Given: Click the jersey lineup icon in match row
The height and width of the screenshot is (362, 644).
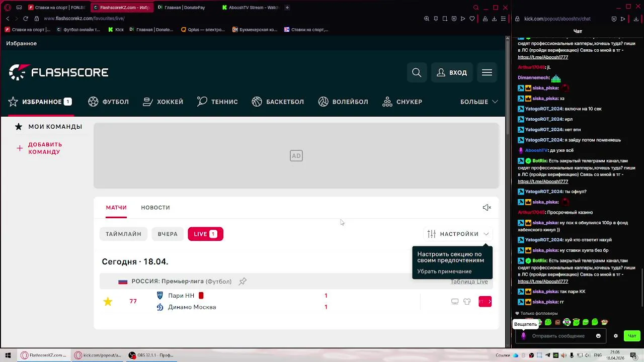Looking at the screenshot, I should pyautogui.click(x=467, y=302).
